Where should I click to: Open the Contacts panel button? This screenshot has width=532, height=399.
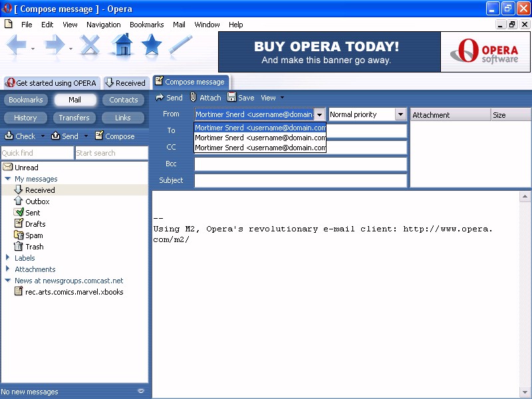coord(123,100)
